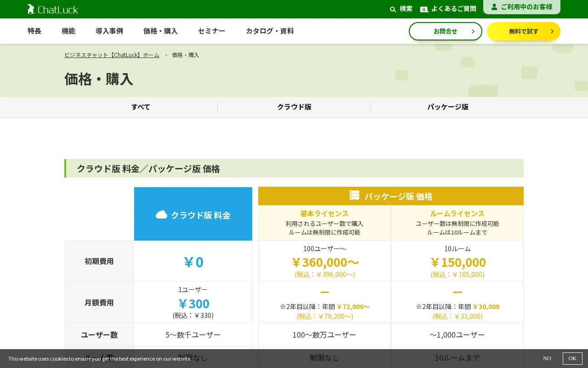
Task: Click the ￥150,000 price
Action: [458, 262]
